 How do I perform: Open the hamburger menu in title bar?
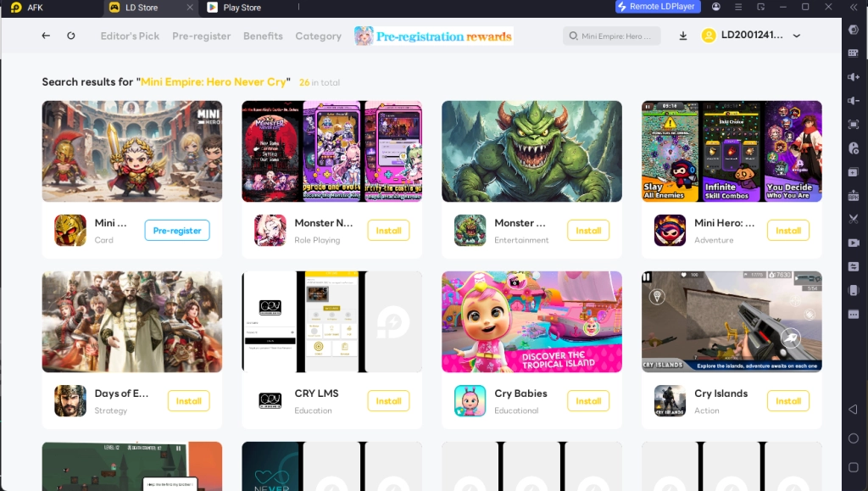(x=738, y=7)
